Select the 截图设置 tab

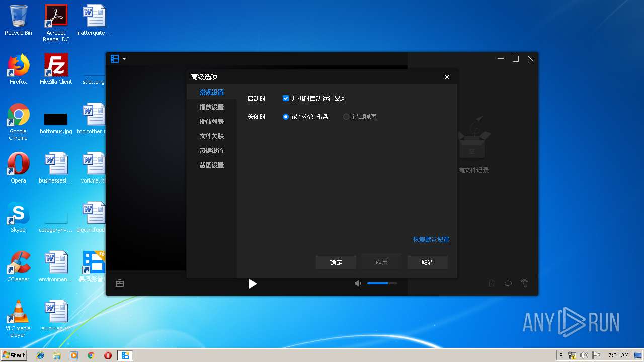212,165
